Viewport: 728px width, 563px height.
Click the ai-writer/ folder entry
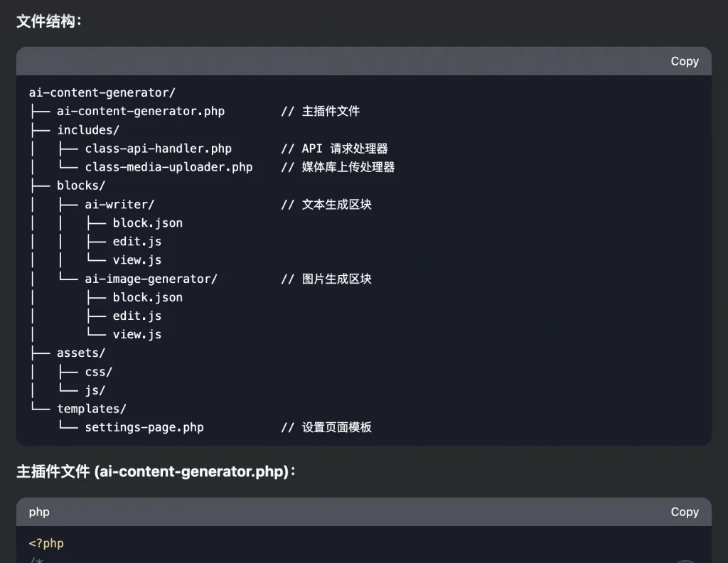click(x=119, y=204)
